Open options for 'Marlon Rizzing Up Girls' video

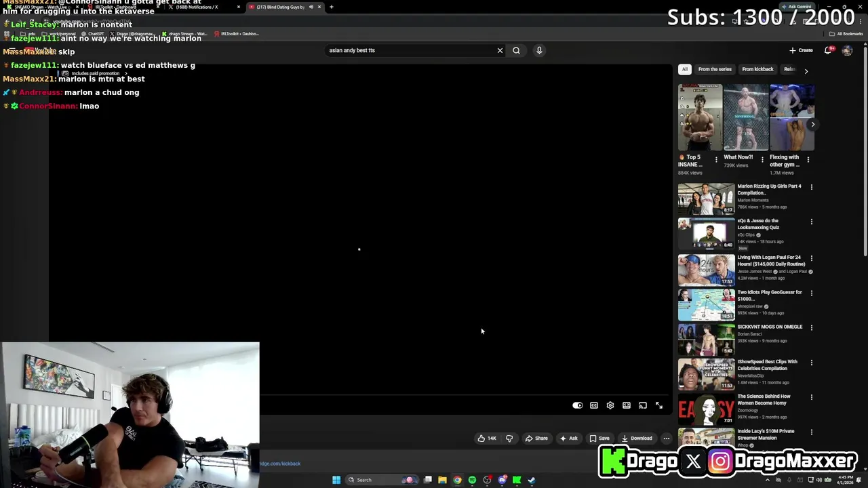click(x=811, y=187)
